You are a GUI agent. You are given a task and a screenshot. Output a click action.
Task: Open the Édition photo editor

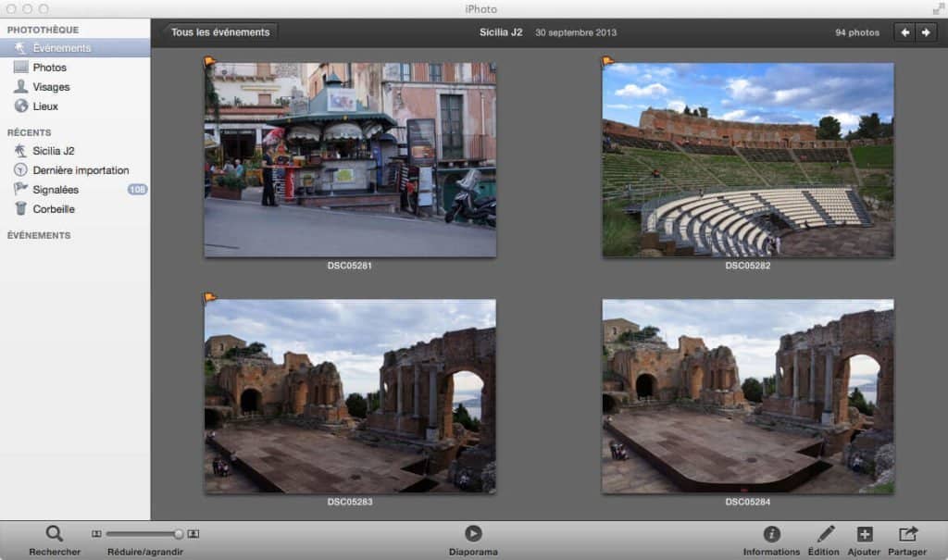[825, 535]
